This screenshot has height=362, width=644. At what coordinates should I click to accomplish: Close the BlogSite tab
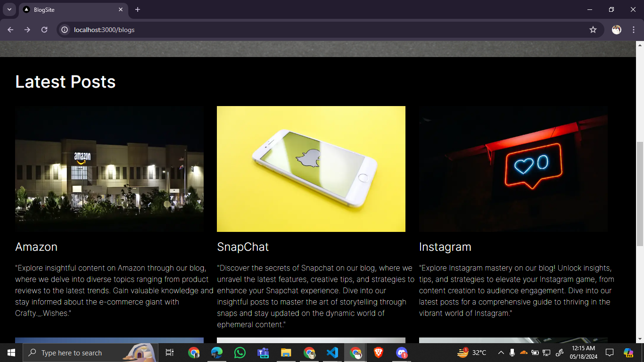[x=121, y=9]
